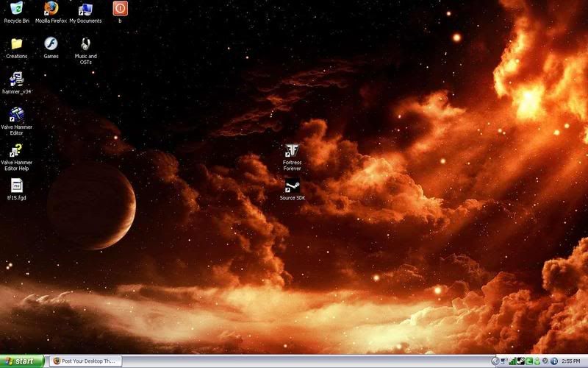Viewport: 588px width, 368px height.
Task: Launch Mozilla Firefox from the desktop
Action: point(51,9)
